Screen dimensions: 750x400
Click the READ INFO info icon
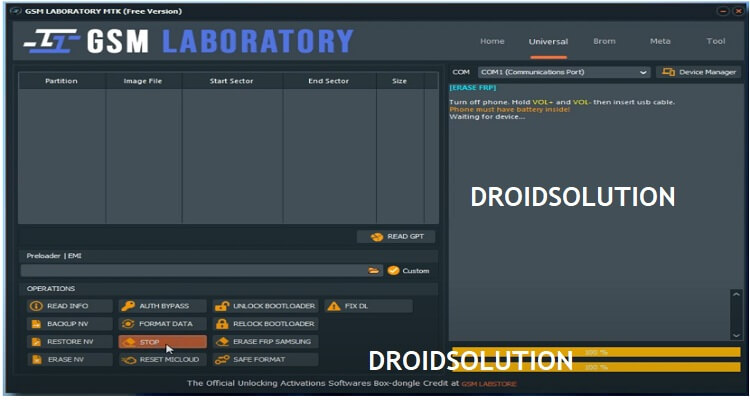pyautogui.click(x=36, y=306)
